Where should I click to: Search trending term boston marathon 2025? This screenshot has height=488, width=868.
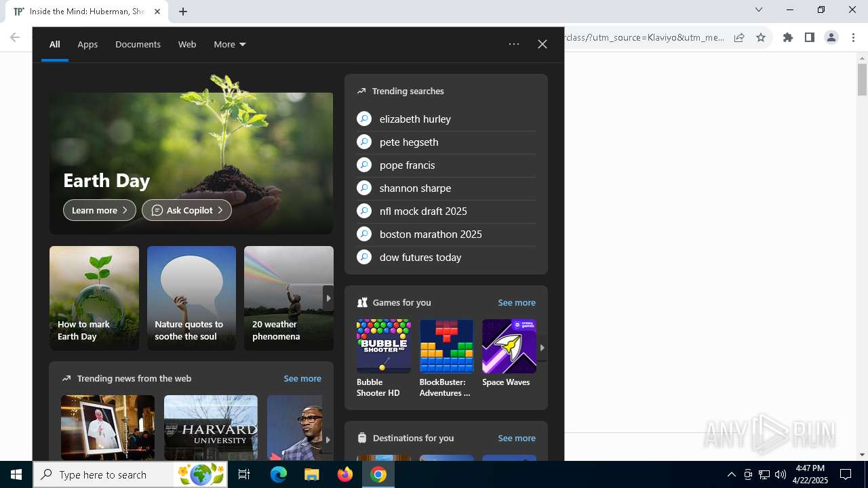click(446, 234)
